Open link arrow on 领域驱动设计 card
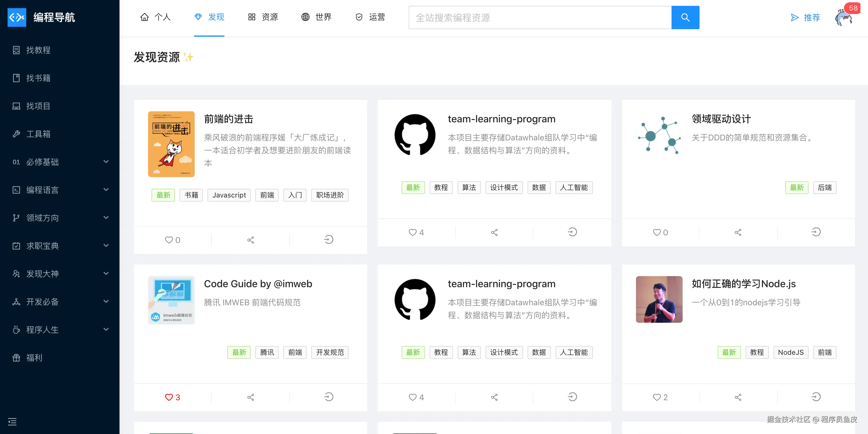 [x=816, y=232]
